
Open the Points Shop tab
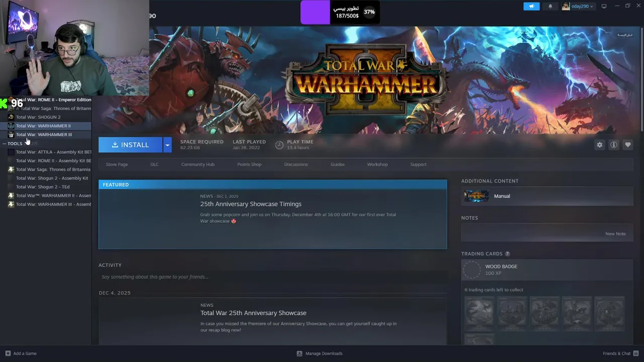point(249,164)
